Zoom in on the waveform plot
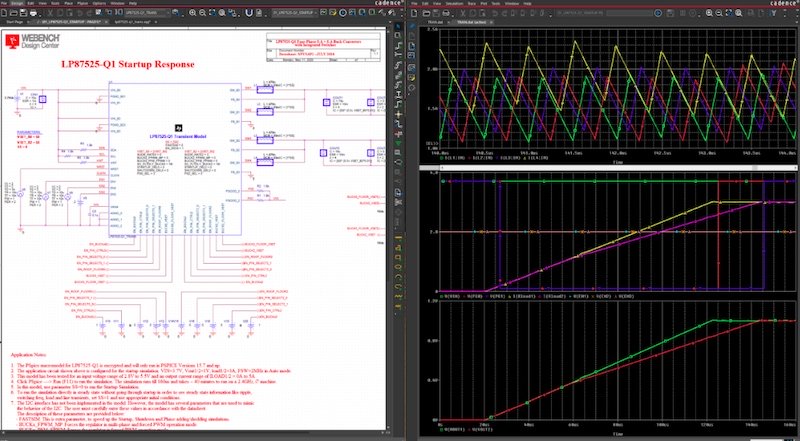The width and height of the screenshot is (800, 441). [x=709, y=13]
